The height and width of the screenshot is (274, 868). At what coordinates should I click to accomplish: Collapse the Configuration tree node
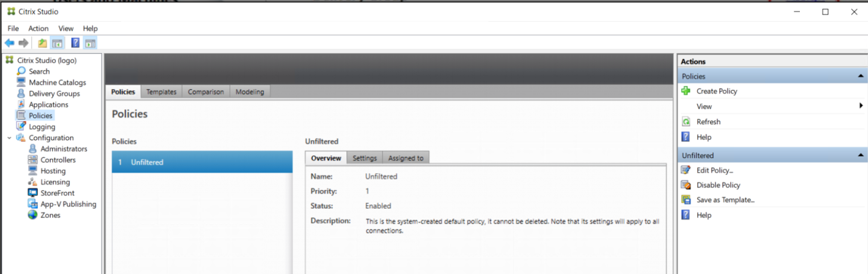tap(9, 138)
